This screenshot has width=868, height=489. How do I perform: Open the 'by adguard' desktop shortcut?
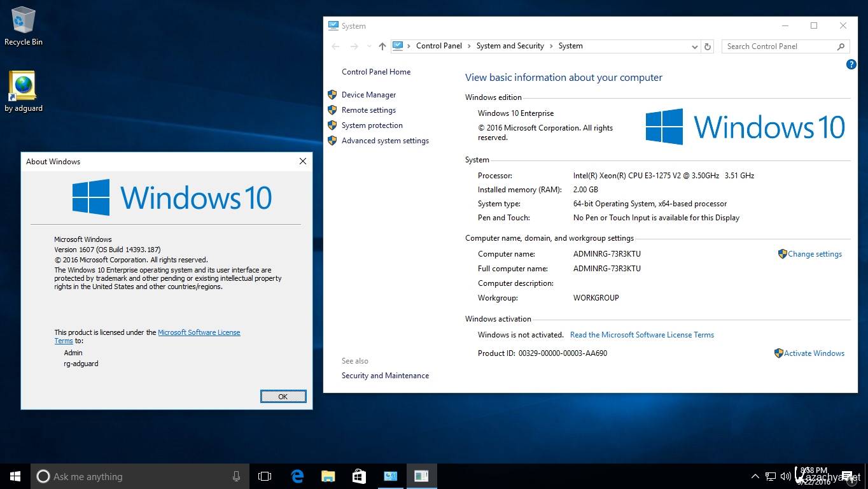coord(23,91)
